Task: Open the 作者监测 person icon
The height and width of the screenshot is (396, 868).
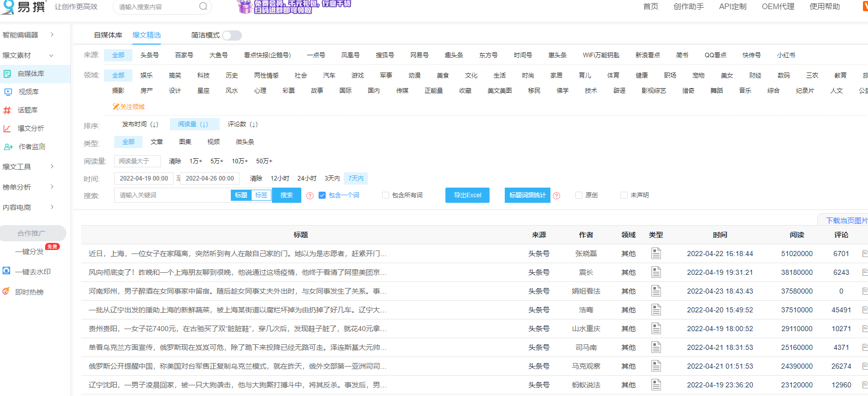Action: 8,147
